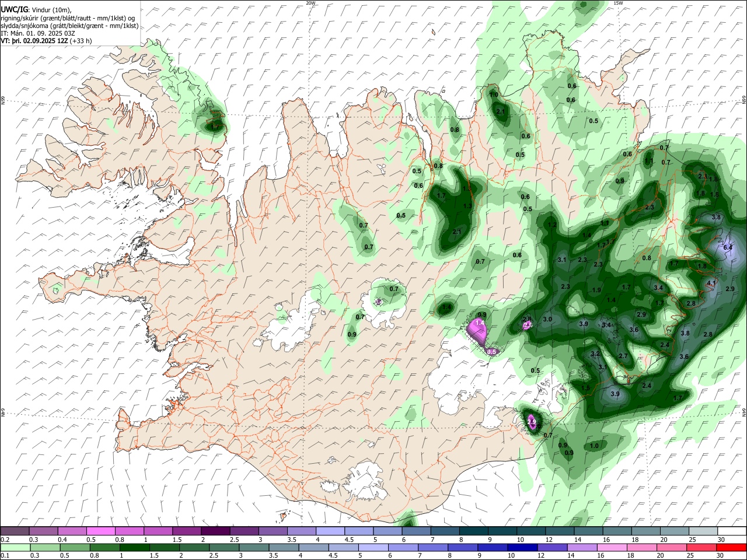Screen dimensions: 747x560
Task: Click the 6.4 precipitation value on the east coast
Action: pos(728,248)
